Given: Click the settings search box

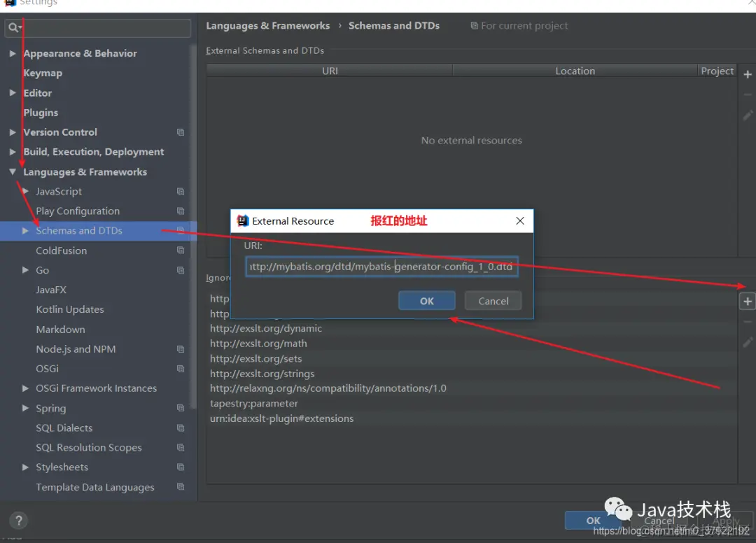Looking at the screenshot, I should (98, 28).
